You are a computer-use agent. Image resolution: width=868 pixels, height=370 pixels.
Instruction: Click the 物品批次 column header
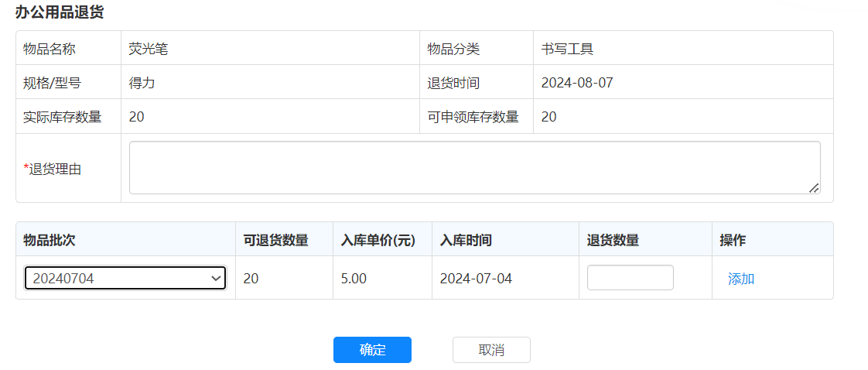(x=50, y=240)
